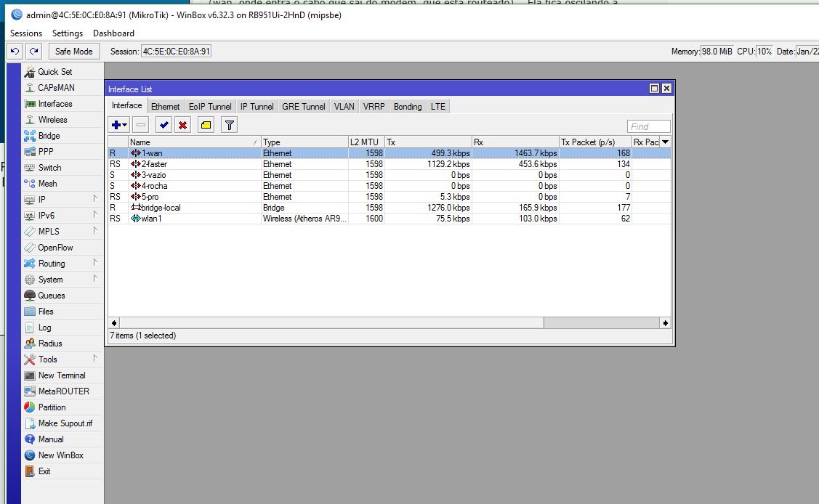The height and width of the screenshot is (504, 819).
Task: Open the Mesh sidebar icon
Action: [x=29, y=184]
